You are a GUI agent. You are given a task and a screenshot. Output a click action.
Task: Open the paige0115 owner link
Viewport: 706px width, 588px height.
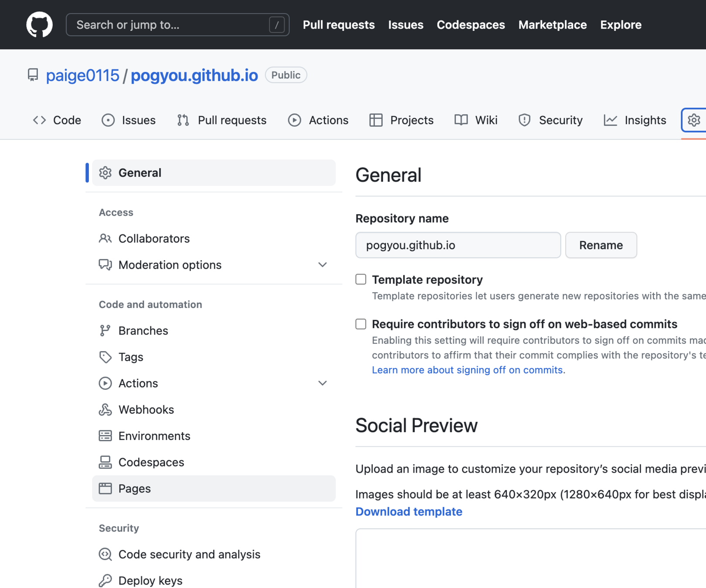point(82,75)
